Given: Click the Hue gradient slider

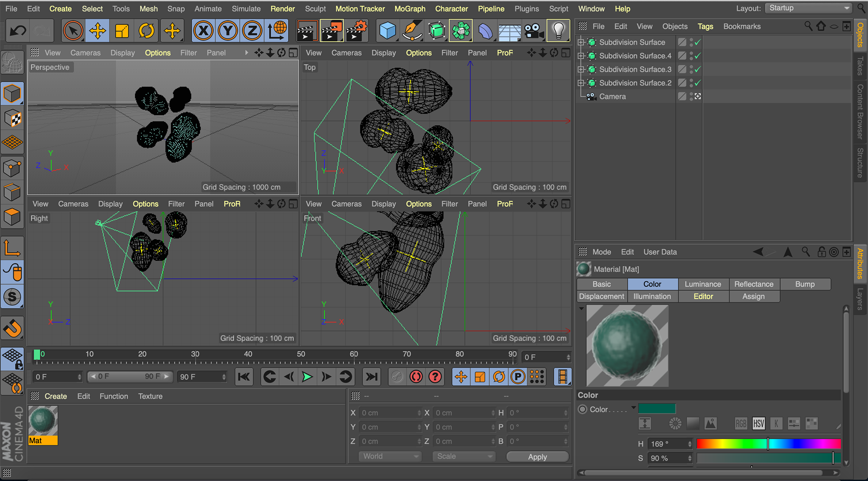Looking at the screenshot, I should (x=768, y=444).
